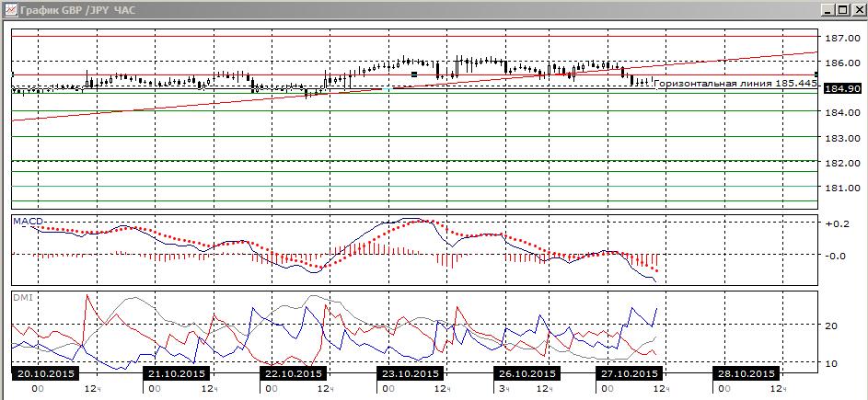Click the MACD indicator label
Screen dimensions: 868x400
(x=28, y=221)
